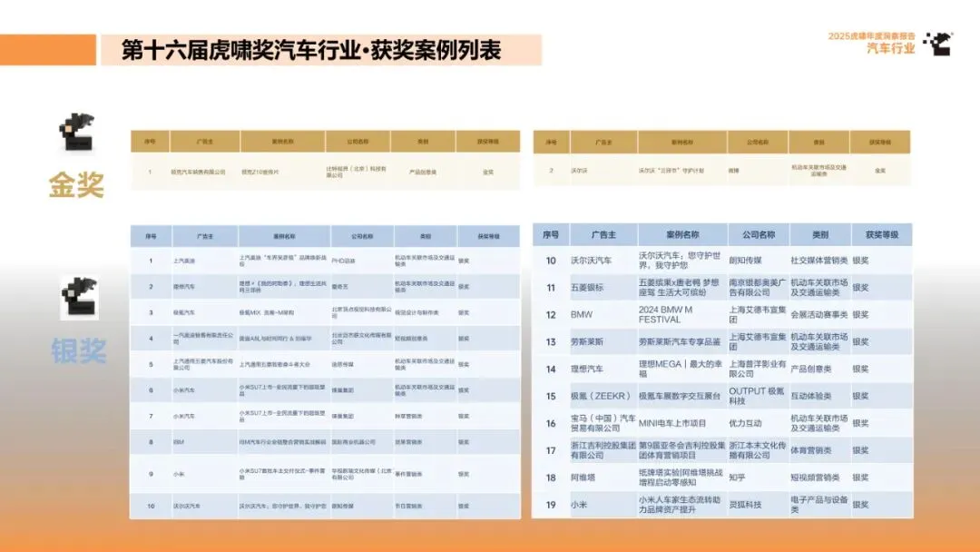Click the slide title 第十六届虎啸奖汽车行业·获奖案例列表
Screen dimensions: 980x552
(x=310, y=50)
